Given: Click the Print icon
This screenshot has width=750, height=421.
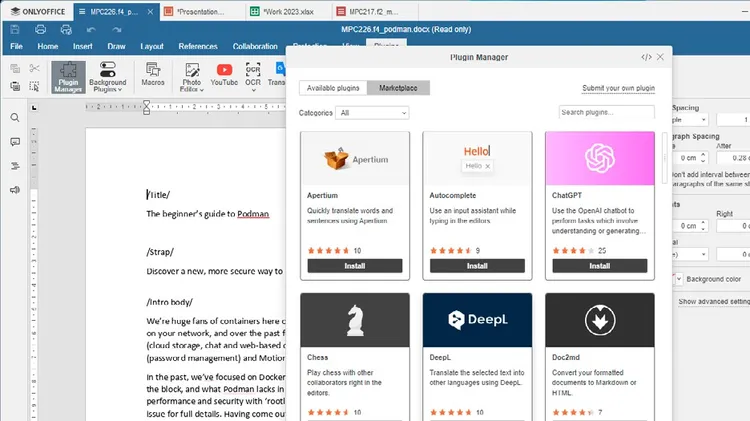Looking at the screenshot, I should click(41, 29).
